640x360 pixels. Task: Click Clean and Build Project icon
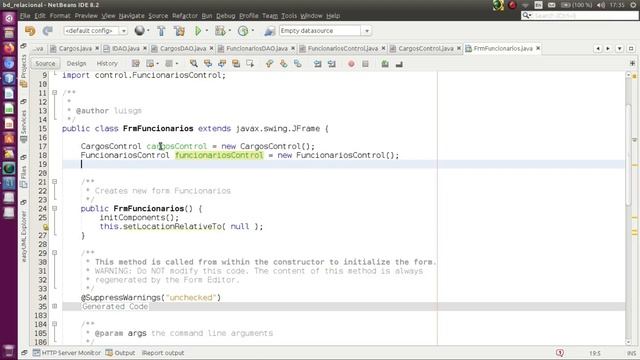coord(179,31)
